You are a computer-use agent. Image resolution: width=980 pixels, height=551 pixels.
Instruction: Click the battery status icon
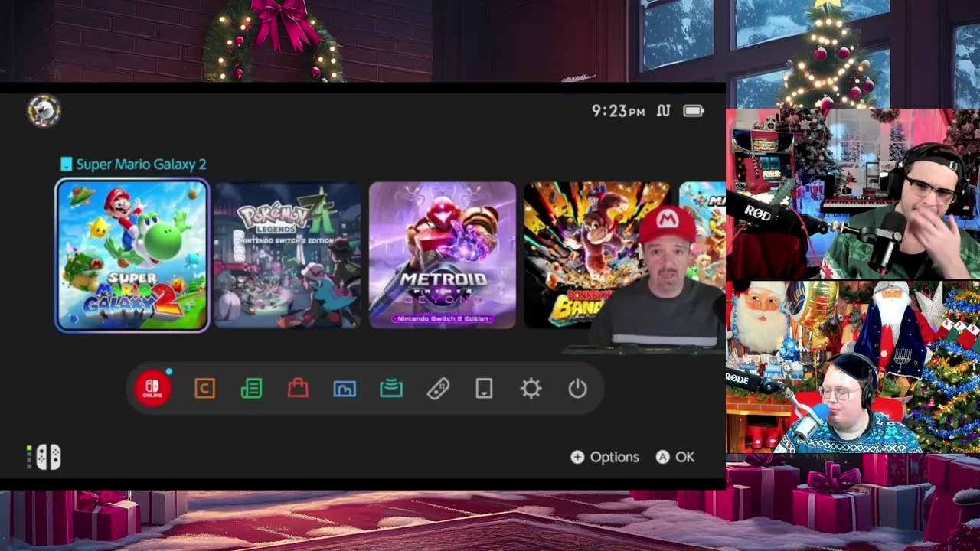[x=694, y=111]
